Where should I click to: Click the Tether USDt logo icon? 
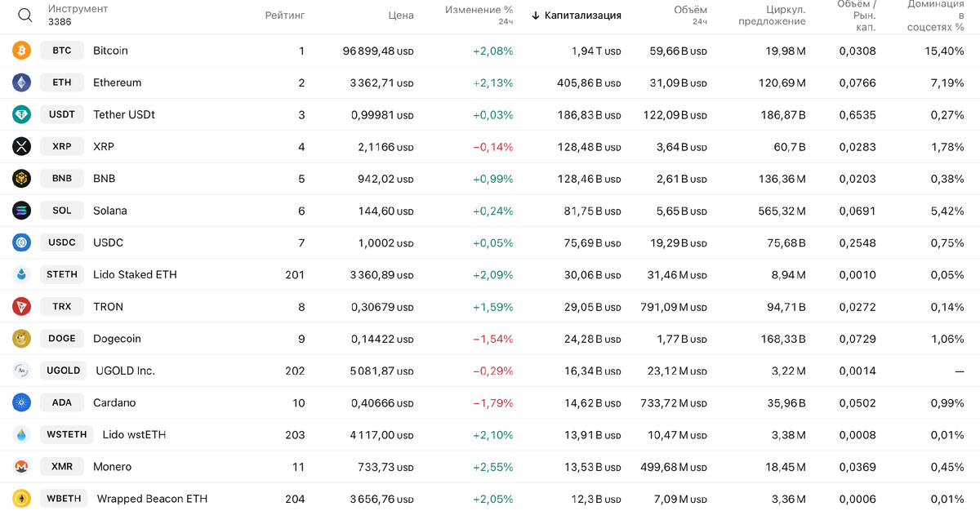coord(21,114)
